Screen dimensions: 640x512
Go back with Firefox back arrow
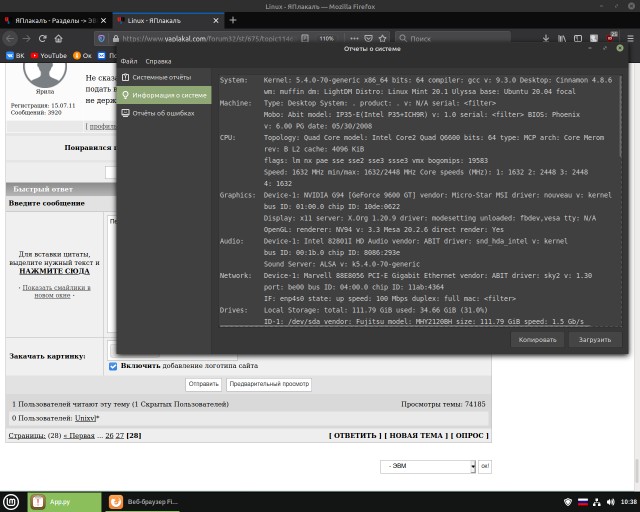click(x=10, y=38)
